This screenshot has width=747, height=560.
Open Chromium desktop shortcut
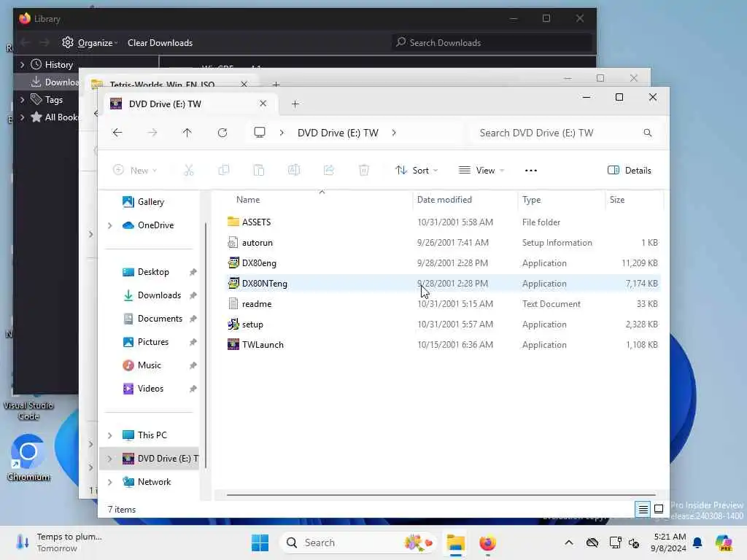tap(28, 458)
